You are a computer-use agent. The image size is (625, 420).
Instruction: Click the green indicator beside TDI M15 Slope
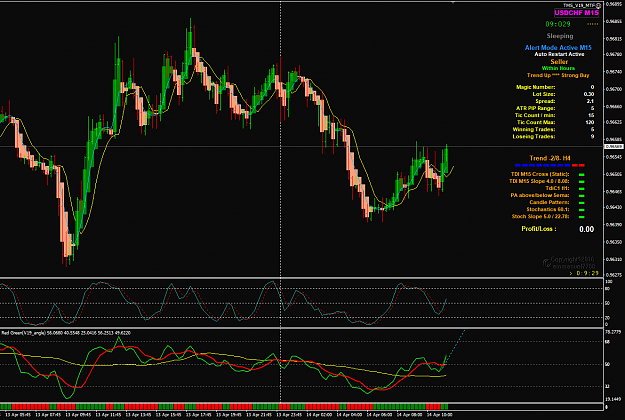[582, 182]
